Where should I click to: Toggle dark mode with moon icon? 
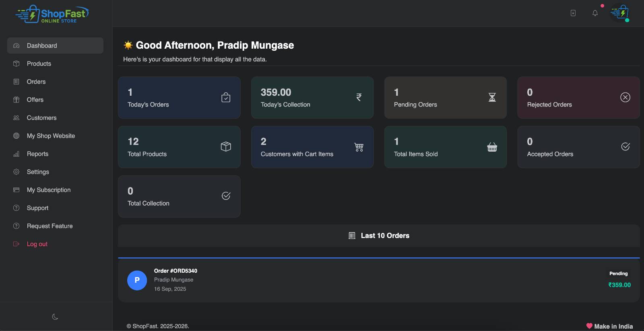[55, 317]
